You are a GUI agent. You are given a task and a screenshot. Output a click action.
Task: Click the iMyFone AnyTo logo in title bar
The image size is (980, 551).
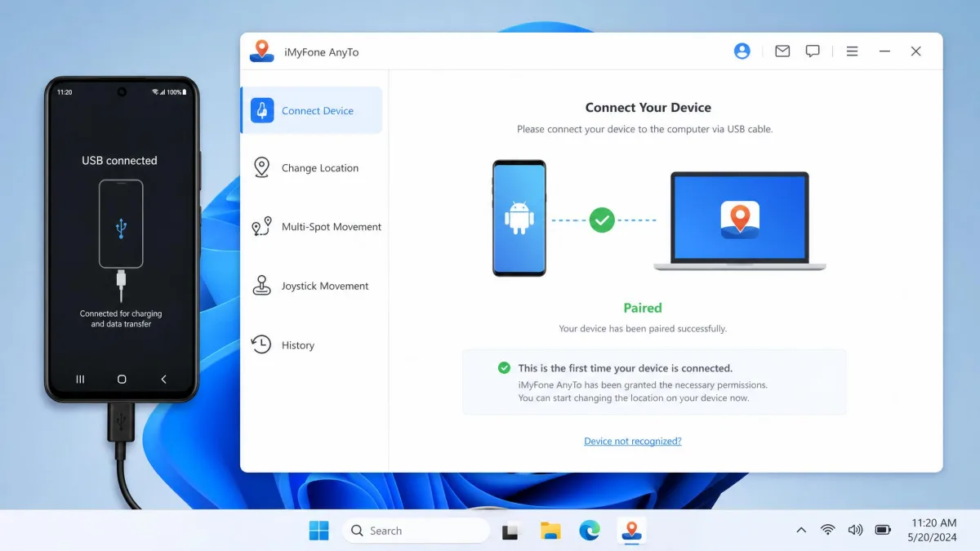(261, 51)
